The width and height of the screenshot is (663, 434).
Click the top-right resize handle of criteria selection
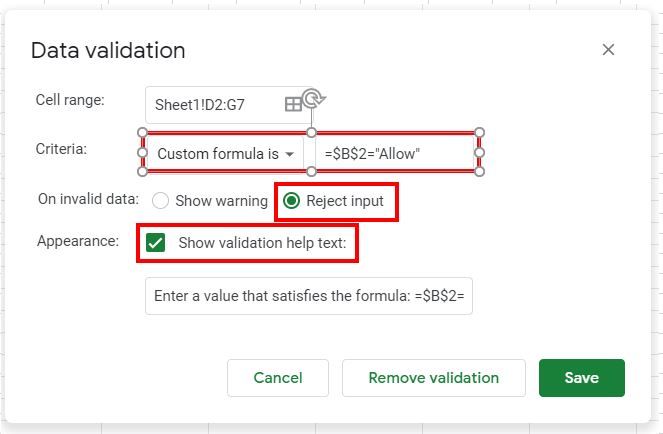[x=480, y=132]
